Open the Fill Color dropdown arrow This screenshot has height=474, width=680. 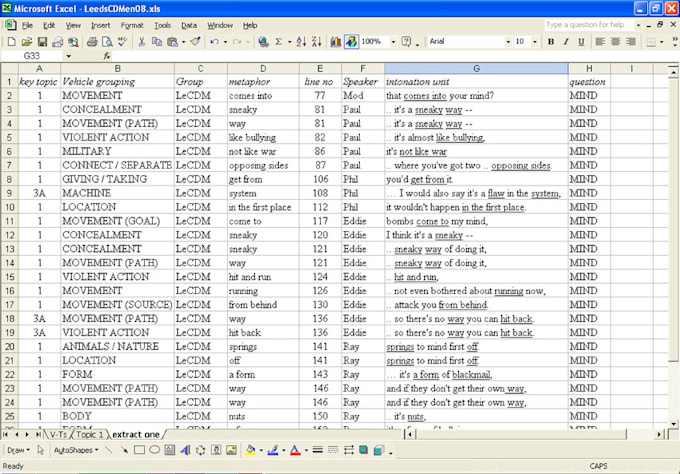coord(261,450)
